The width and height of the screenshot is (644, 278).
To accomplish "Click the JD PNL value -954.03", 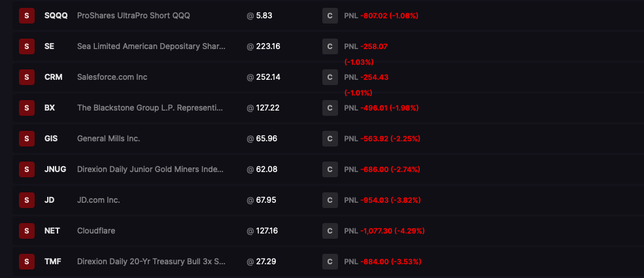I will click(x=375, y=200).
